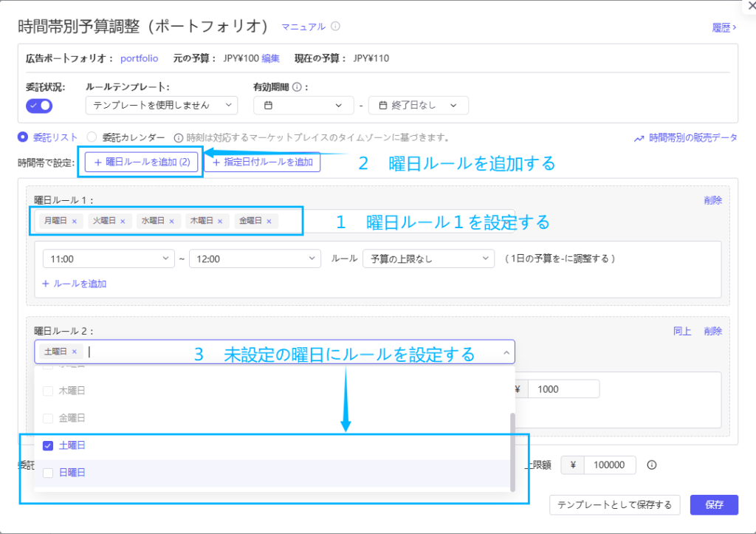Screen dimensions: 756x534
Task: Click 同上 on 曜日ルール 2
Action: [682, 332]
